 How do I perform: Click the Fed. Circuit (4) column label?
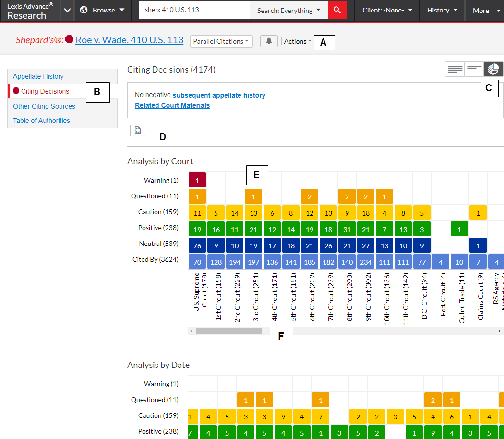click(x=443, y=294)
